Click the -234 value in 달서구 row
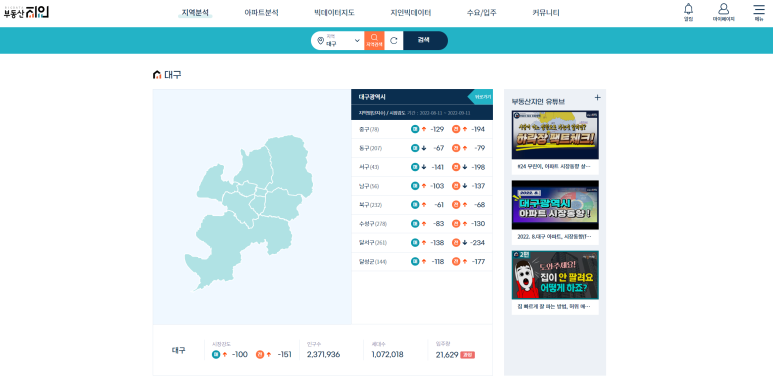This screenshot has width=773, height=378. [478, 242]
